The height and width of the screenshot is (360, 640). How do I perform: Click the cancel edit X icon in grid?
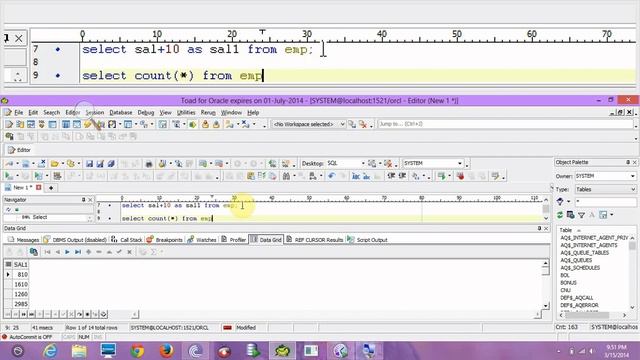129,252
